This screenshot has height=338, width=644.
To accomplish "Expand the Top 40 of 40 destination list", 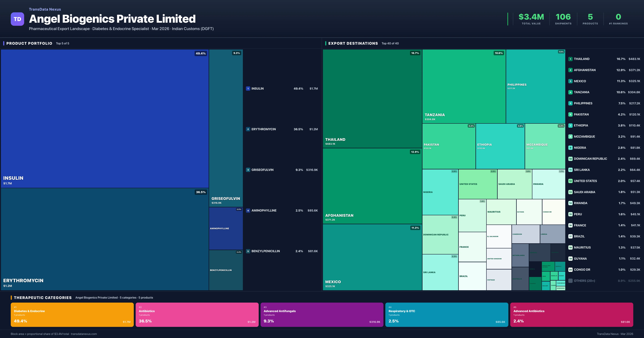I will coord(390,43).
